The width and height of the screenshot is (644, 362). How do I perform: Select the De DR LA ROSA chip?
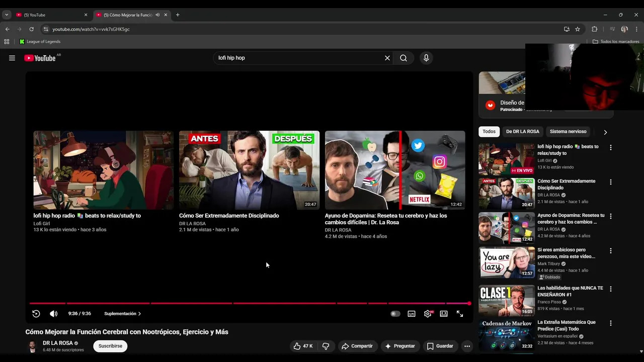tap(522, 132)
